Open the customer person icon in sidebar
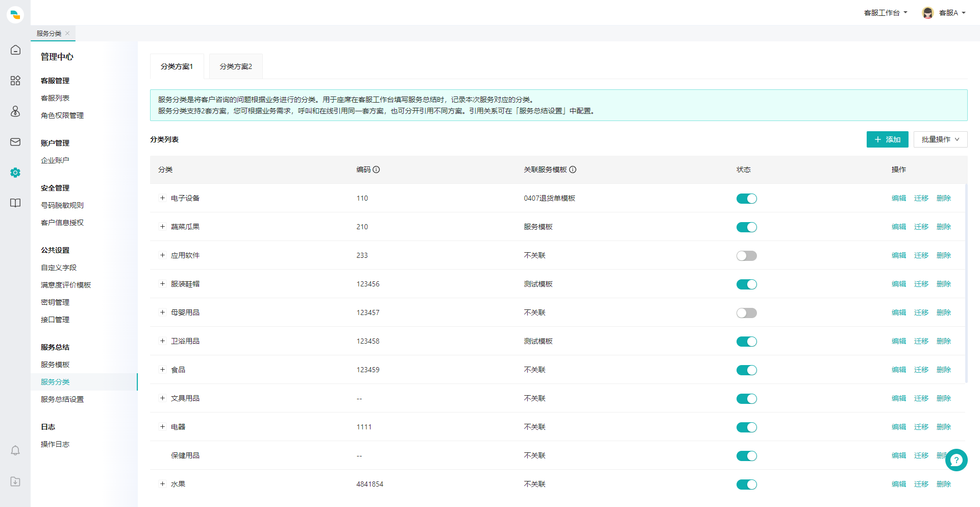The height and width of the screenshot is (507, 980). pos(15,111)
